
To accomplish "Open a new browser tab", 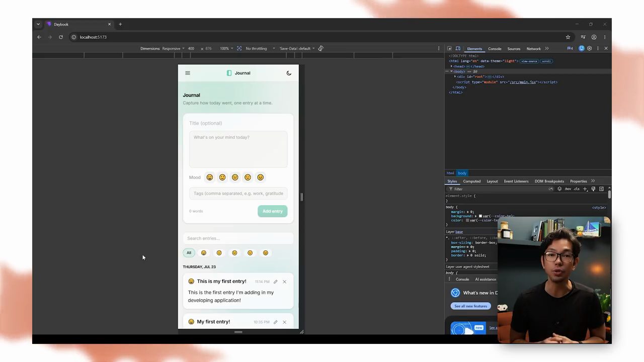I will coord(120,24).
